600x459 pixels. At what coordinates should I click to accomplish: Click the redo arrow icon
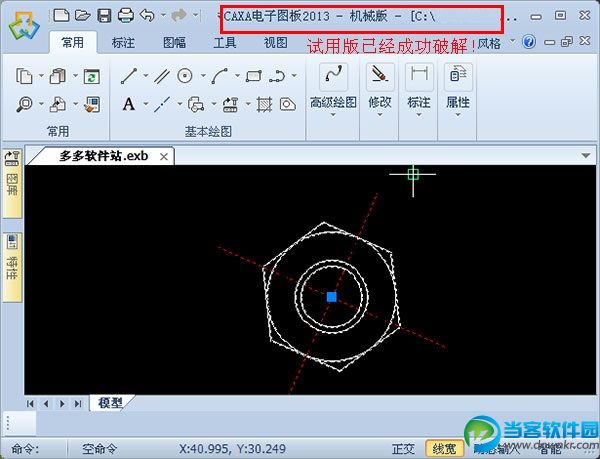pos(179,15)
